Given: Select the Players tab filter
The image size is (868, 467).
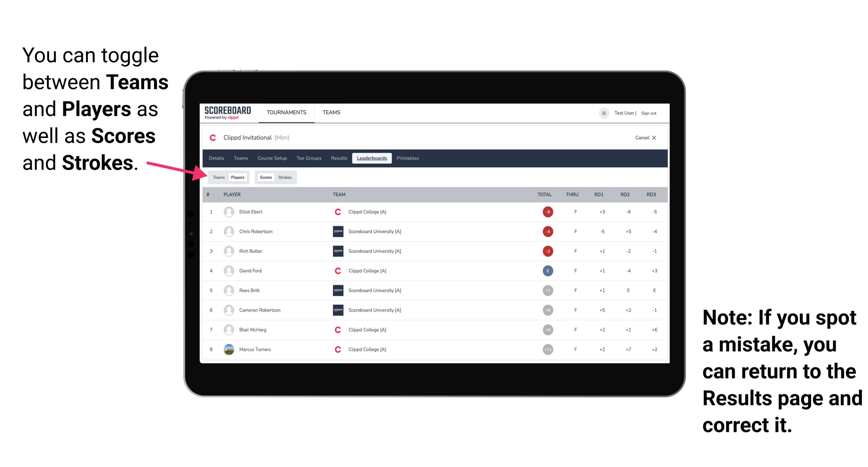Looking at the screenshot, I should tap(238, 177).
